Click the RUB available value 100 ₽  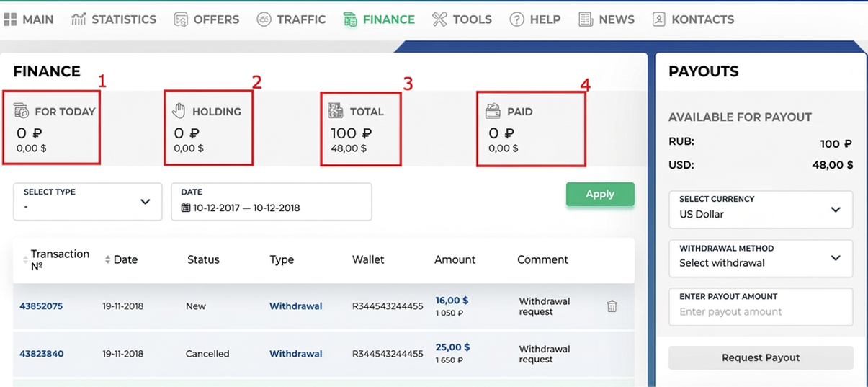point(836,143)
